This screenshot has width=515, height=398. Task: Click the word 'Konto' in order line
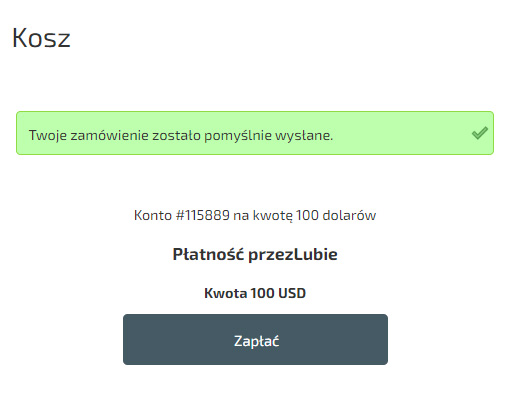tap(153, 215)
